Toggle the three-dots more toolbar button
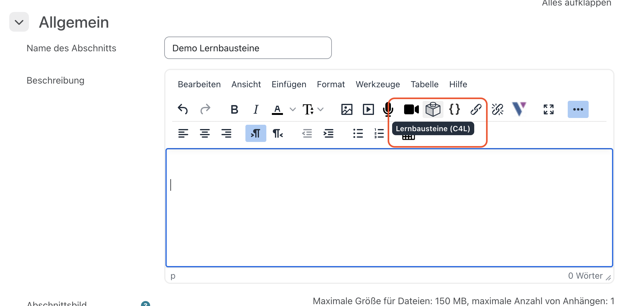The height and width of the screenshot is (306, 644). (578, 109)
